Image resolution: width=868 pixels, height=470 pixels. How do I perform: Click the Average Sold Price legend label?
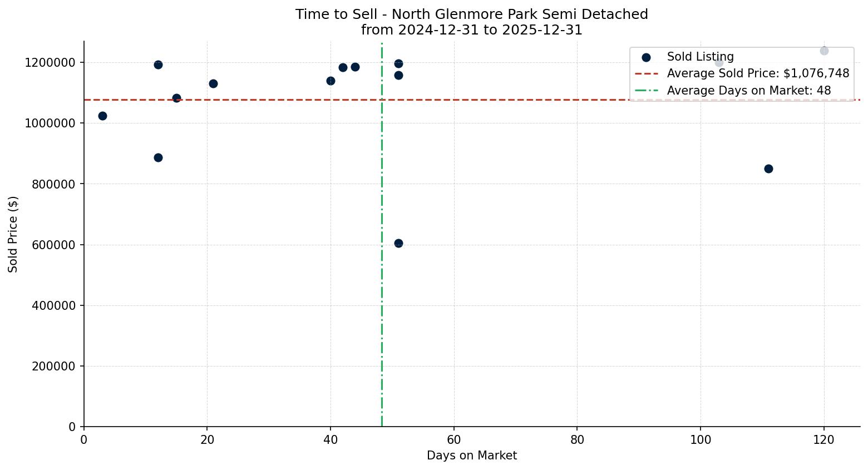tap(758, 73)
